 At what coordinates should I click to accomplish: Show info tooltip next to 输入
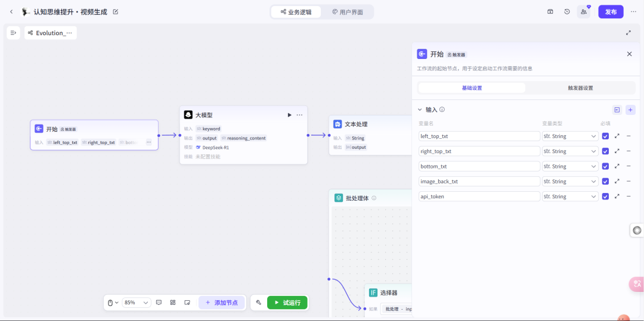click(442, 110)
